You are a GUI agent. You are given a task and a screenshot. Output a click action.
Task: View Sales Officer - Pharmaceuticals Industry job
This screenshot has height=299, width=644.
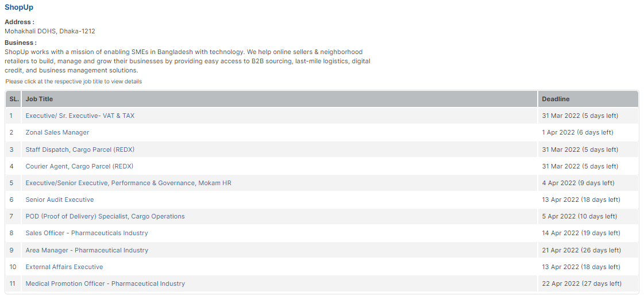coord(87,233)
